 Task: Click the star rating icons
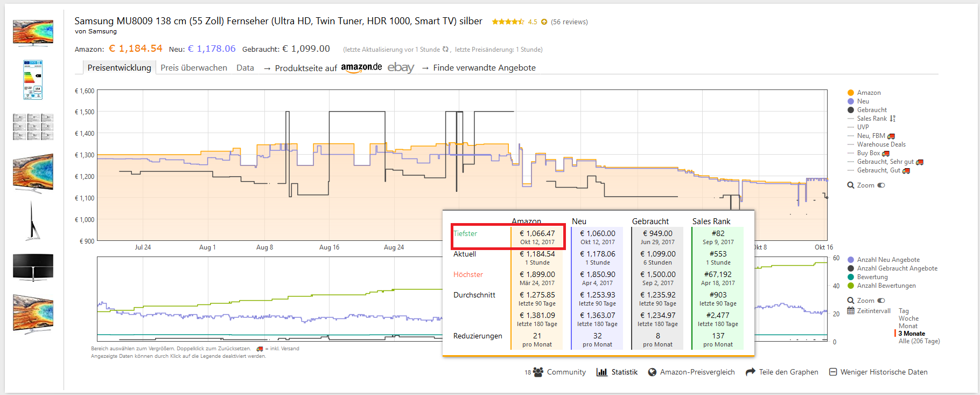508,22
